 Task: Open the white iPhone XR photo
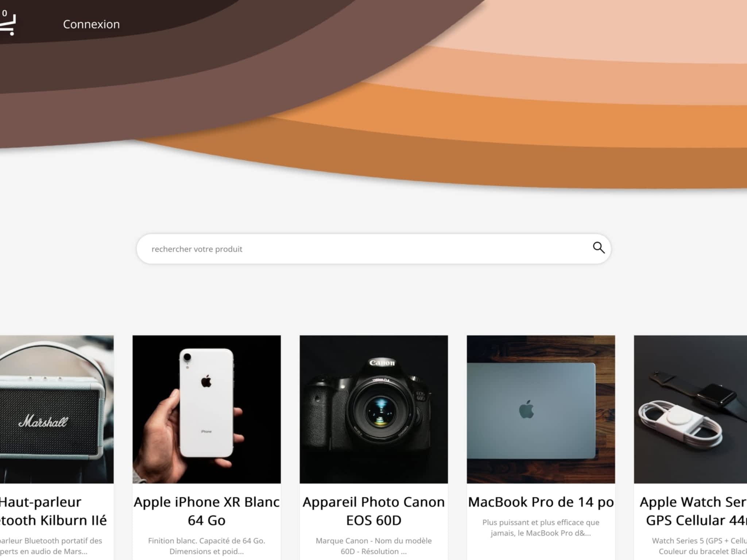tap(206, 409)
